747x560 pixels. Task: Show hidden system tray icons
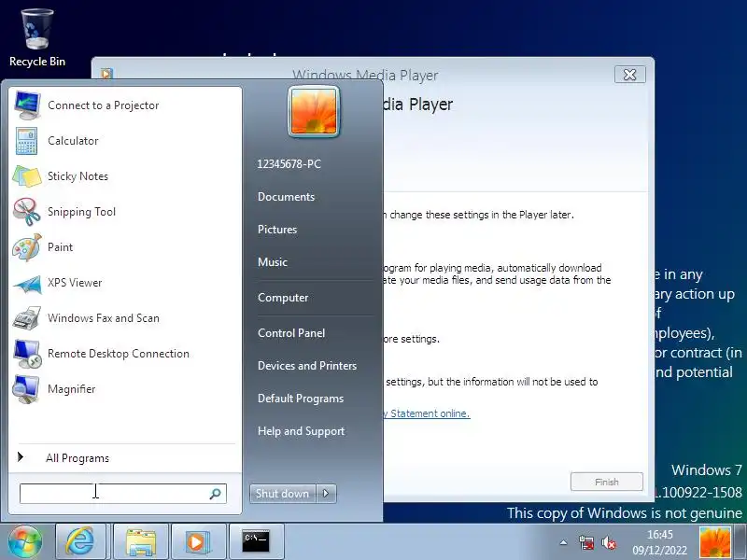(x=564, y=542)
